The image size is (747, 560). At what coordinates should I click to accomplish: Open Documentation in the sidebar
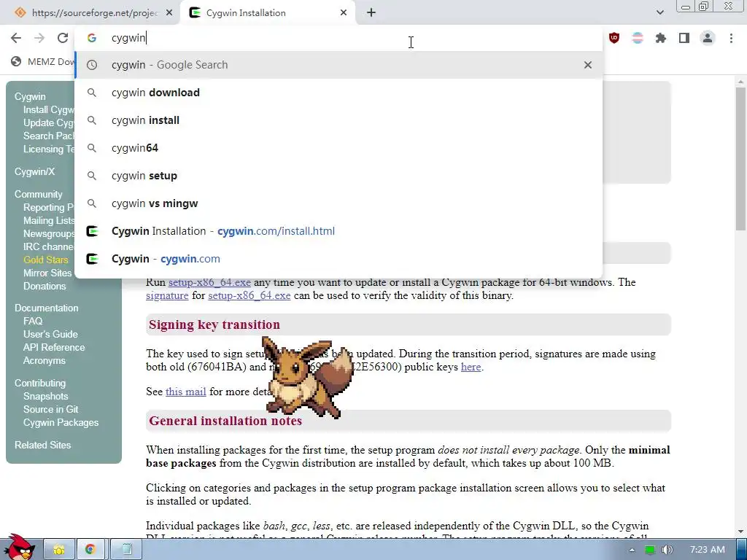point(46,308)
